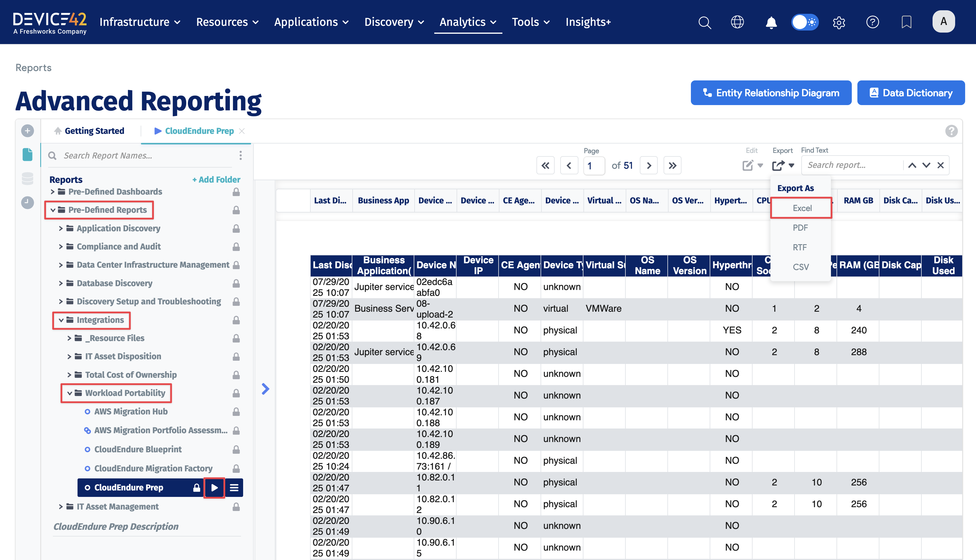
Task: Choose Excel export format
Action: click(802, 208)
